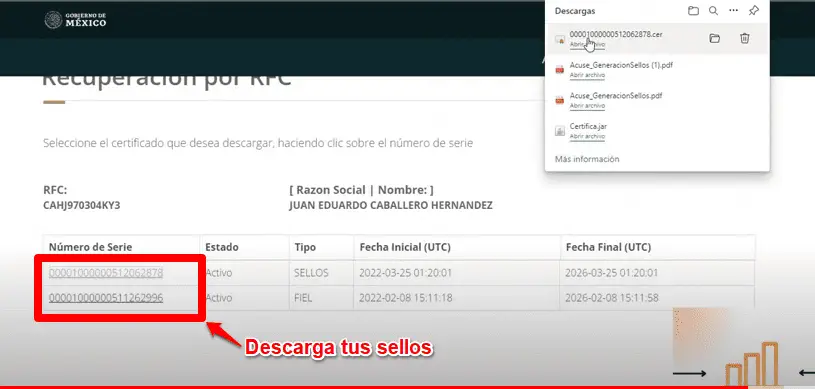Click the Estado column header
This screenshot has height=389, width=815.
pos(222,247)
